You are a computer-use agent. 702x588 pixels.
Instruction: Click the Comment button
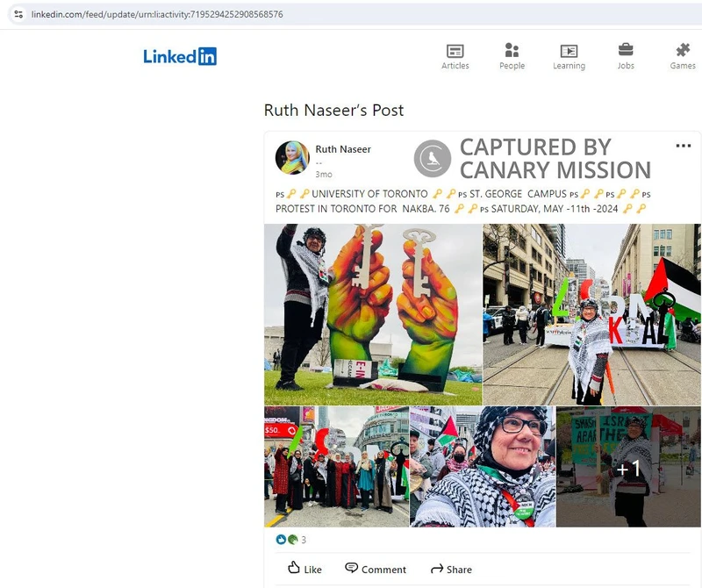(376, 569)
